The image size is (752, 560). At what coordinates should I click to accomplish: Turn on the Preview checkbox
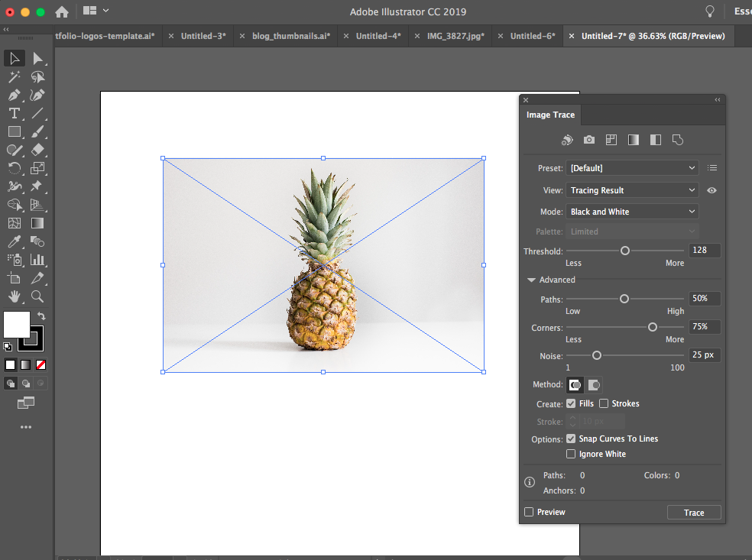(x=528, y=512)
